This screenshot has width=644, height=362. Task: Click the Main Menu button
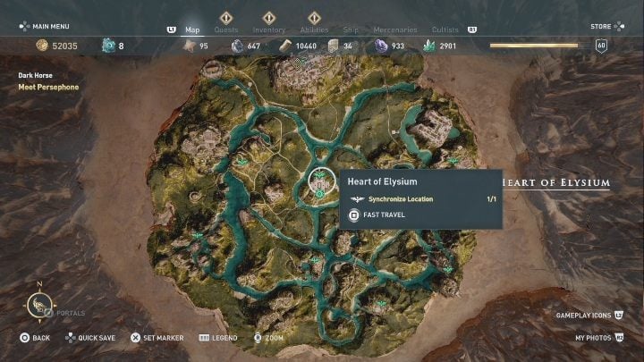click(45, 26)
